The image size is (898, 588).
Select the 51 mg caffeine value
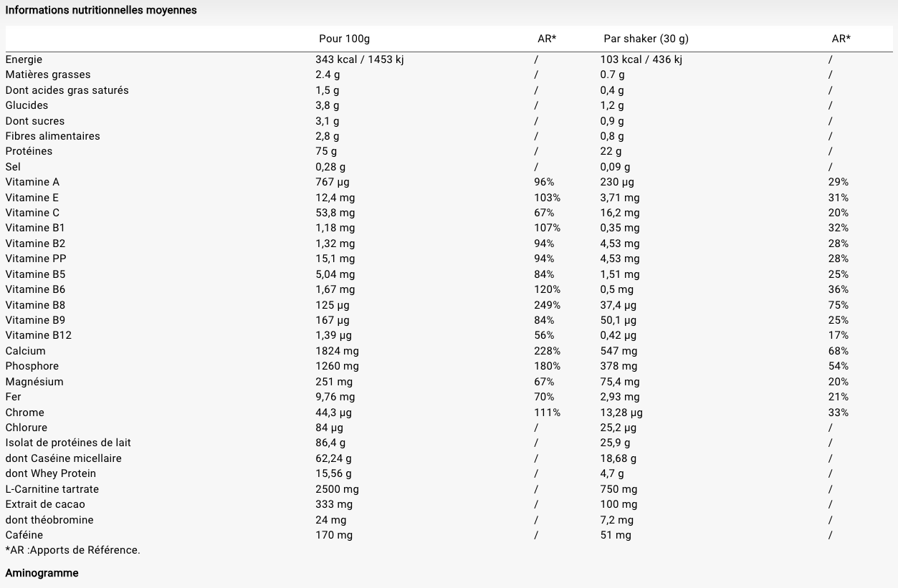click(616, 535)
